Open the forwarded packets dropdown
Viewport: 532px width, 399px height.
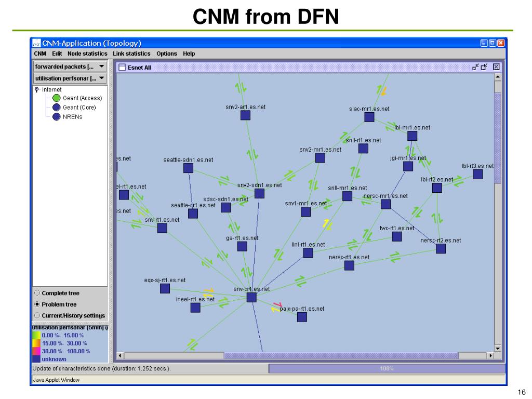[x=70, y=66]
